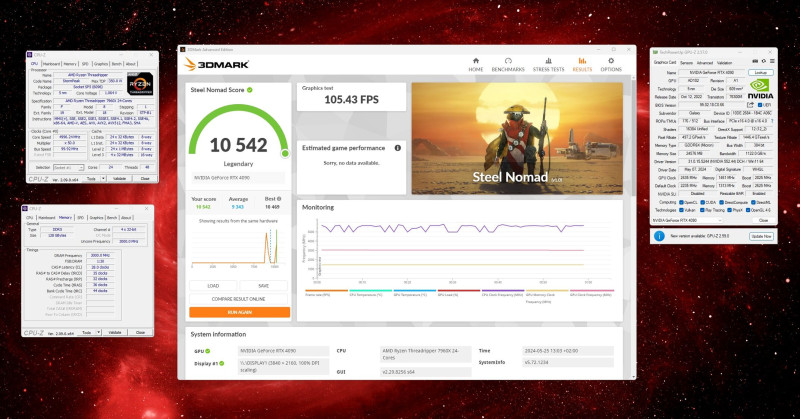Click orange Frame rate legend swatch
The height and width of the screenshot is (419, 800).
tap(326, 290)
